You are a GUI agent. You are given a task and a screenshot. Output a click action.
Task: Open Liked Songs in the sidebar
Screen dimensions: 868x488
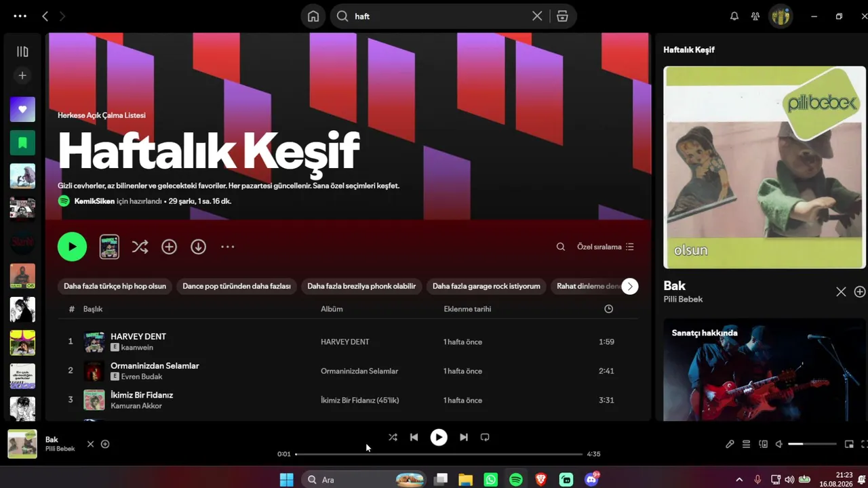click(22, 109)
